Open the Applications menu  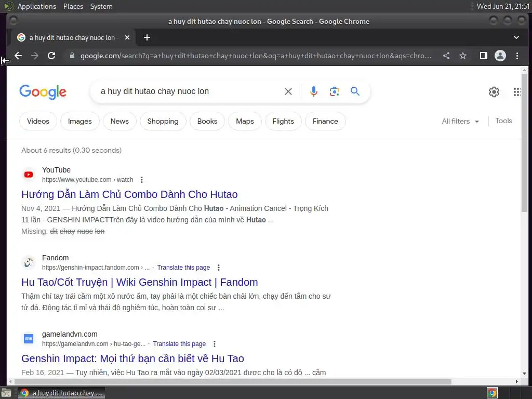click(37, 6)
